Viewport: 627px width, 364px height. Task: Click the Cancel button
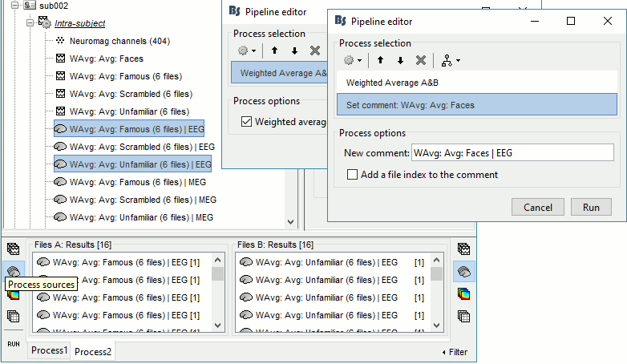tap(538, 207)
